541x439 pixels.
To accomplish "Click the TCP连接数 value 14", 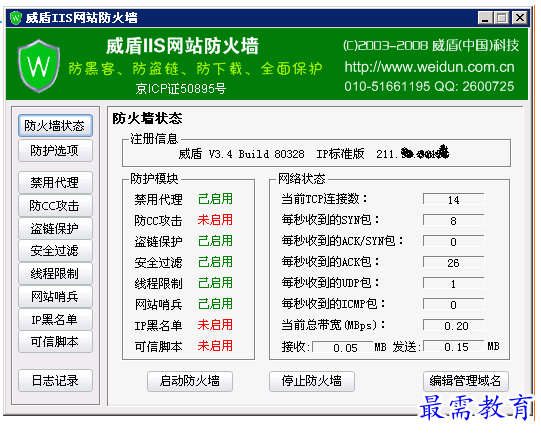I will (x=454, y=199).
